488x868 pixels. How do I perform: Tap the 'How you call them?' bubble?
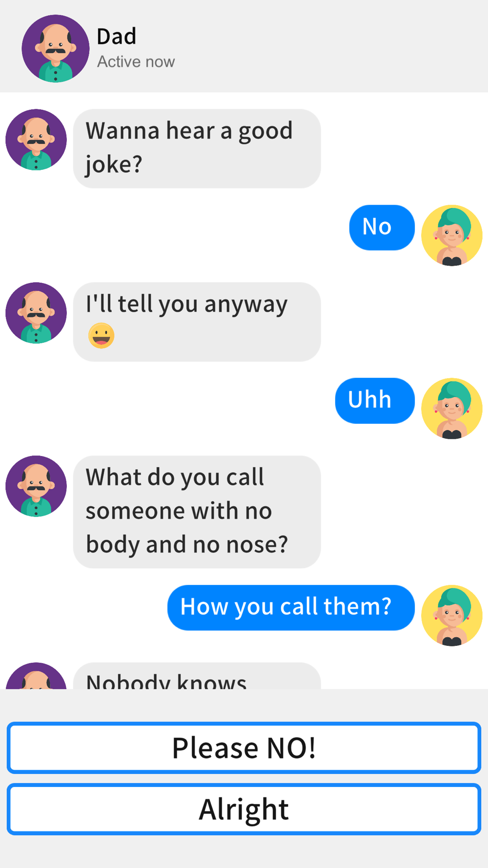click(x=291, y=608)
